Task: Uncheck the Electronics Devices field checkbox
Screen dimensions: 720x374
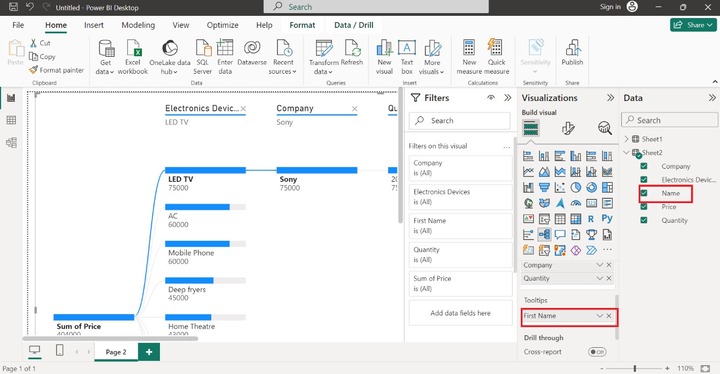Action: pyautogui.click(x=644, y=179)
